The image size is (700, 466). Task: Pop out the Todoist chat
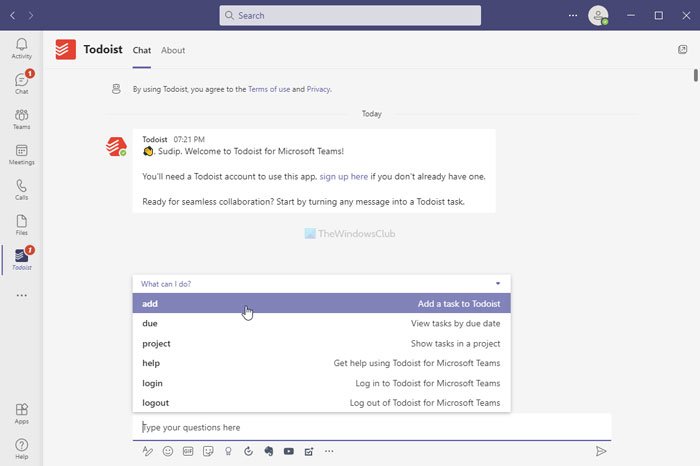coord(682,50)
